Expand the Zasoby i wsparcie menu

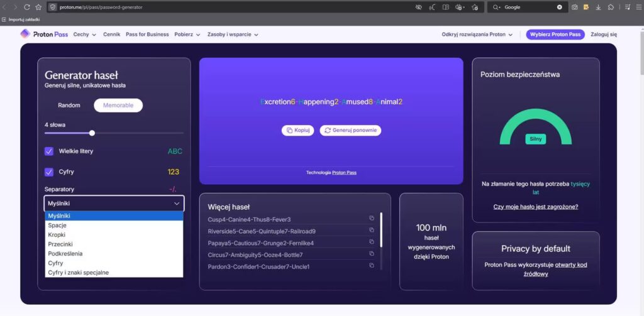pyautogui.click(x=233, y=35)
